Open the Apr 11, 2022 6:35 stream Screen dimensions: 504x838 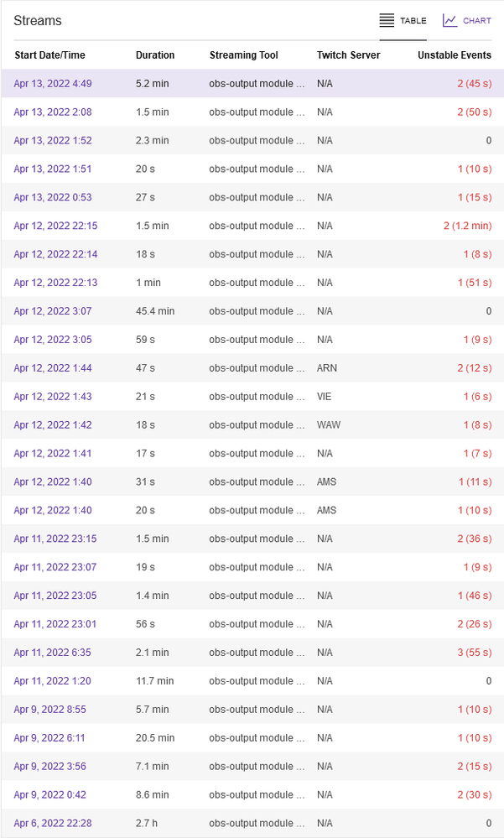(53, 653)
